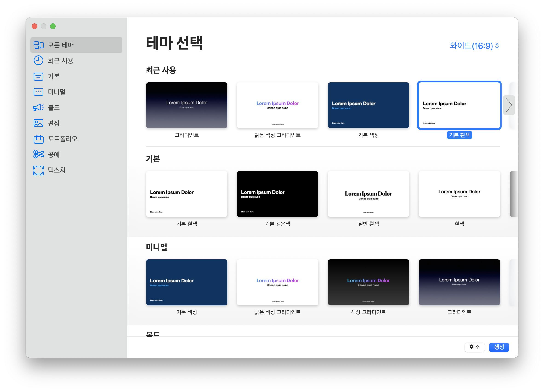The image size is (544, 392).
Task: Pick the 기본 검은색 theme thumbnail
Action: [278, 194]
